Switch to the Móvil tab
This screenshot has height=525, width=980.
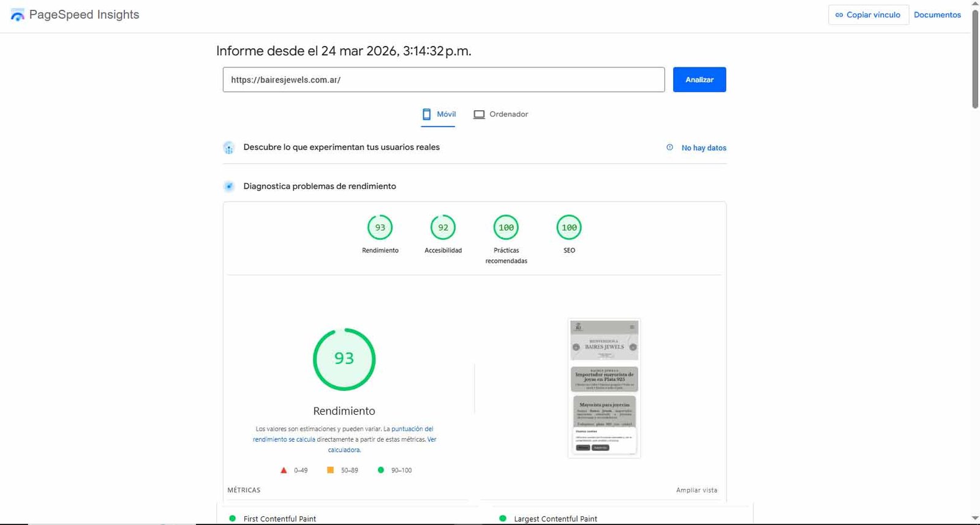[439, 115]
